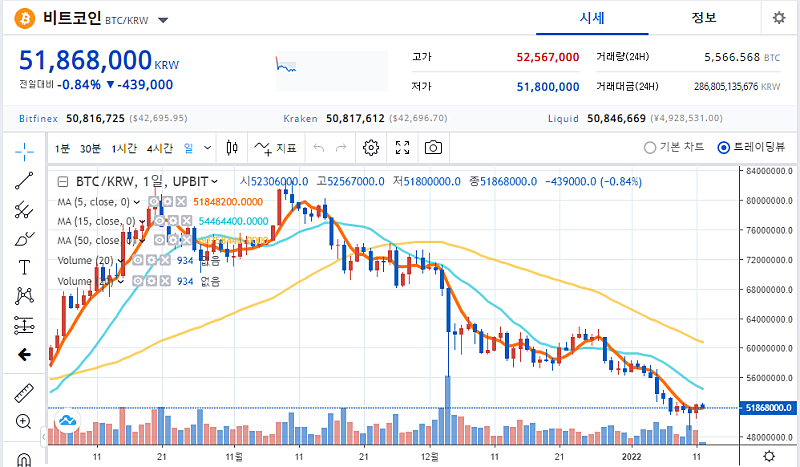This screenshot has height=467, width=800.
Task: Click the mini price sparkline thumbnail
Action: tap(332, 71)
